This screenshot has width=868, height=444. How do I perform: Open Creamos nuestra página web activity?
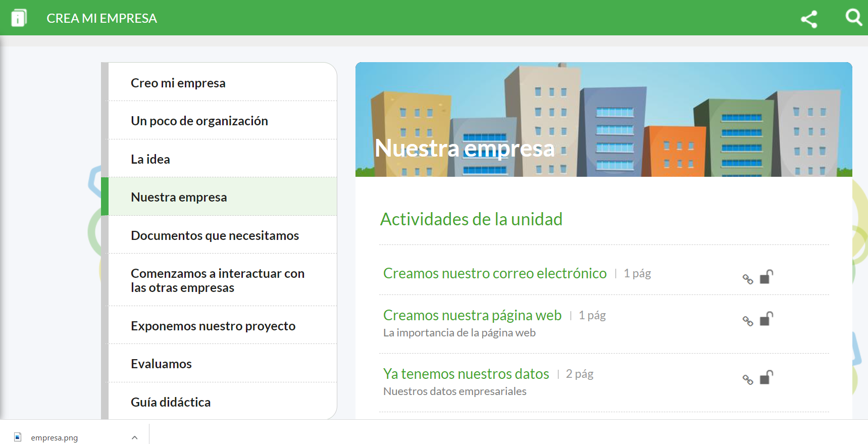tap(472, 315)
